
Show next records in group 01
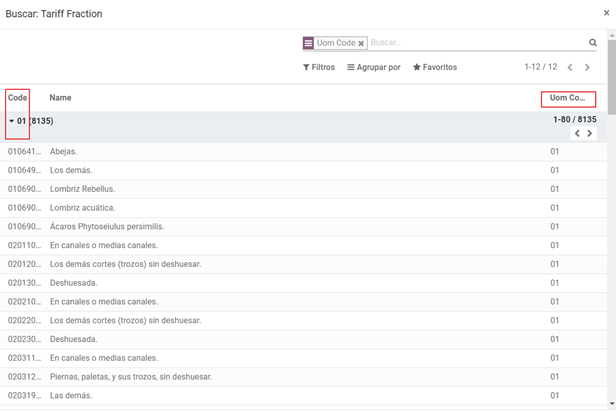(x=590, y=133)
